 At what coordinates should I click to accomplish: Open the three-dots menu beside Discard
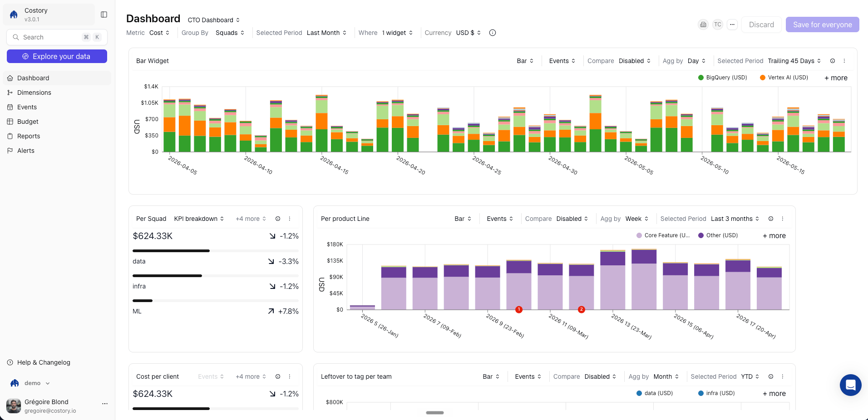pos(732,24)
